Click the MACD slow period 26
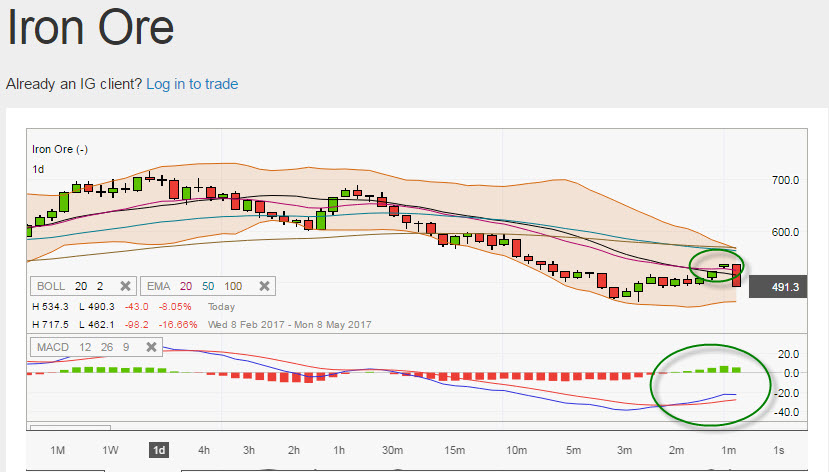The width and height of the screenshot is (829, 472). coord(107,347)
